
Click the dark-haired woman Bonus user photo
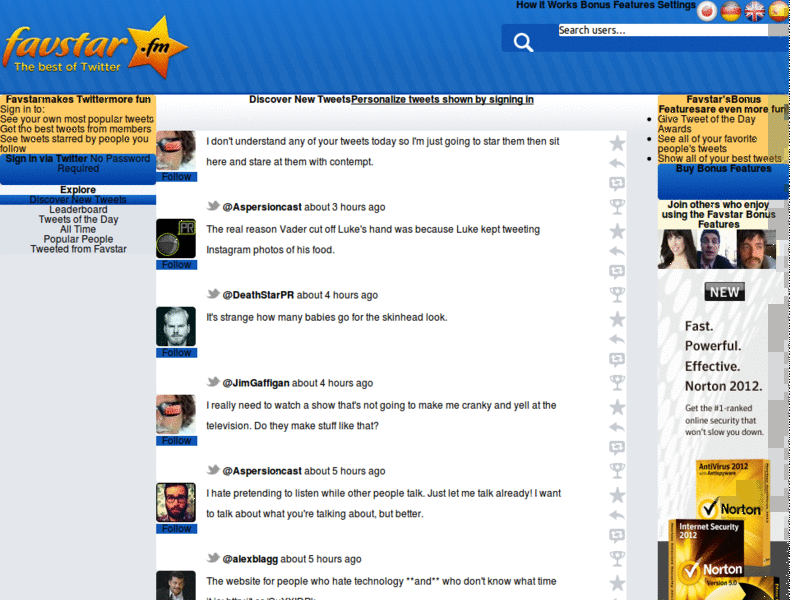click(678, 249)
